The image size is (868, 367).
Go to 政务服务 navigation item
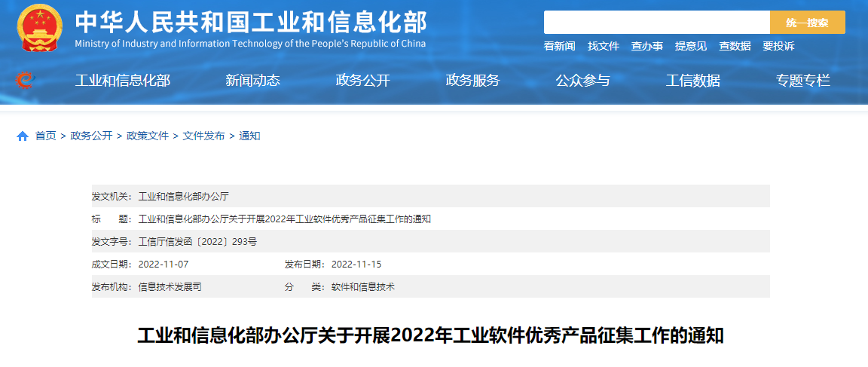[x=472, y=81]
